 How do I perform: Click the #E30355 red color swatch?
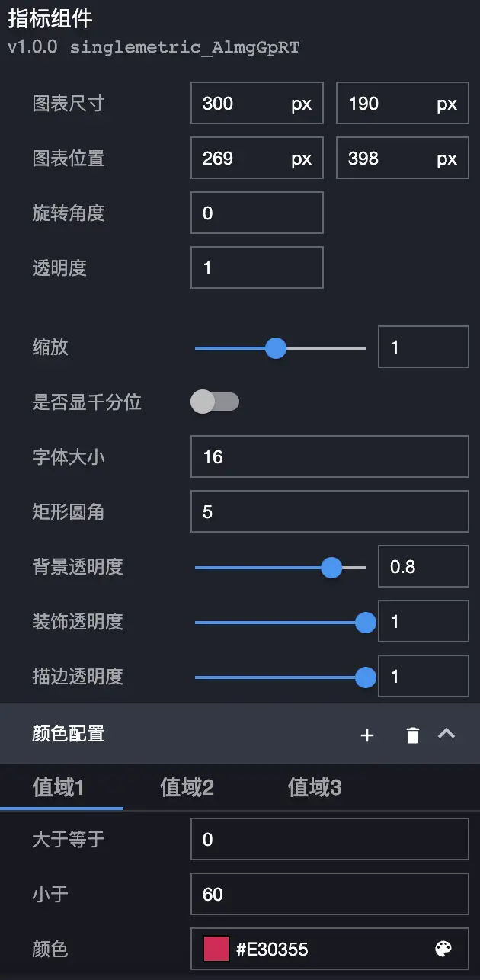click(x=216, y=949)
